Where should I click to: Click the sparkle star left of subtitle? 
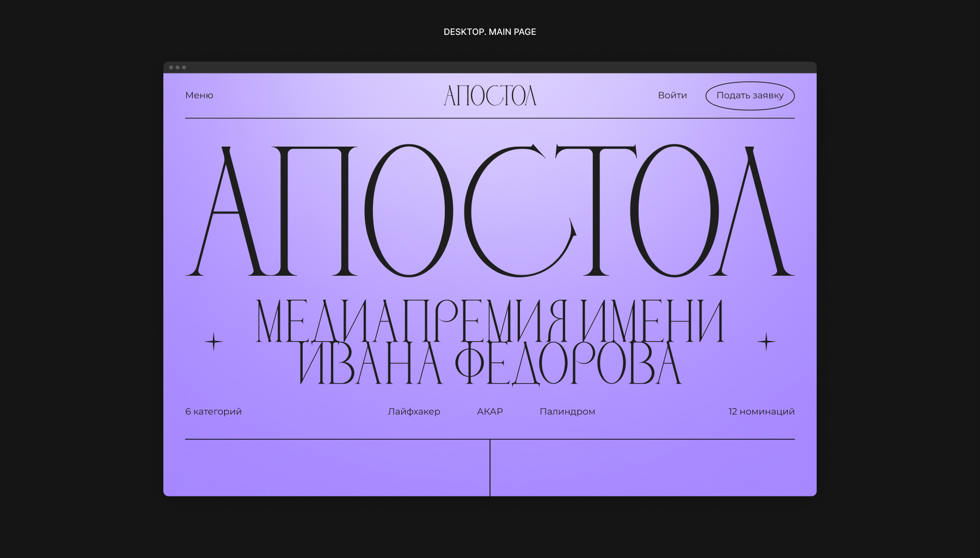(x=214, y=342)
